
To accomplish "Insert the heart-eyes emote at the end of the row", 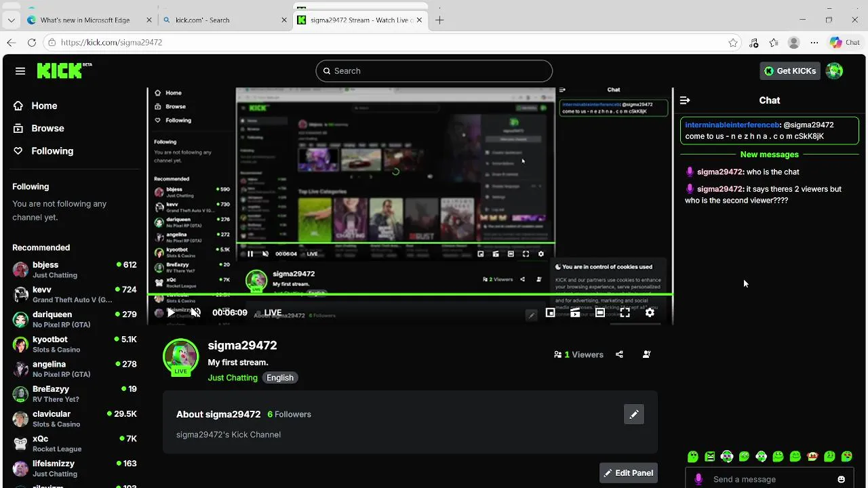I will (847, 457).
